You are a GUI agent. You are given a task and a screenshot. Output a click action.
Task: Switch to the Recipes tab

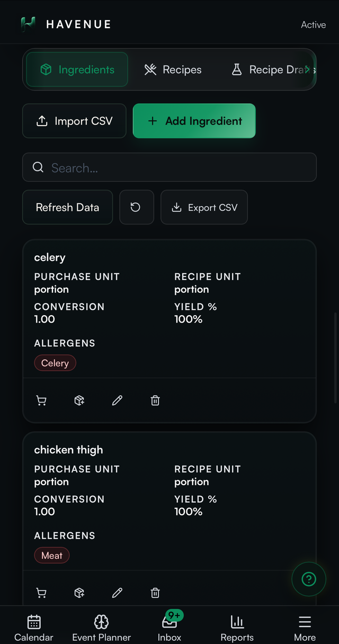[x=173, y=69]
